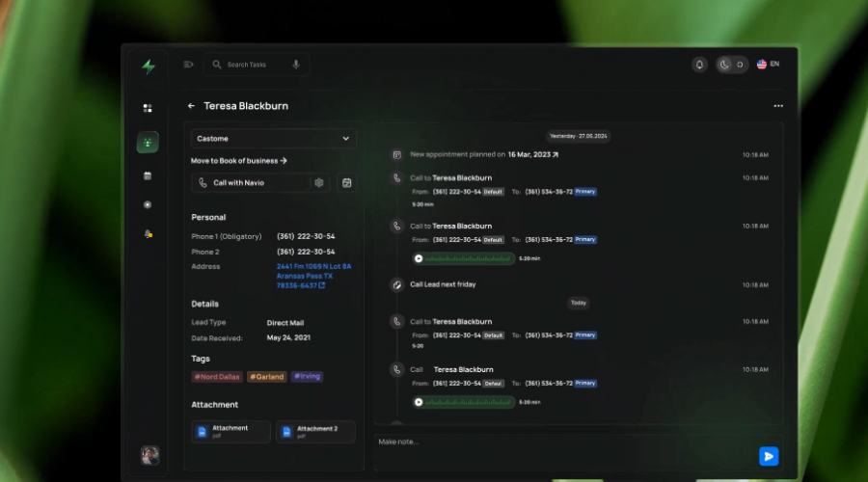
Task: Open notifications with the top bell icon
Action: click(699, 65)
